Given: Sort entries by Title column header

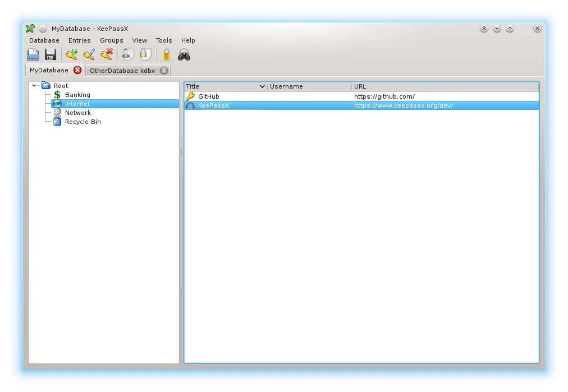Looking at the screenshot, I should [226, 86].
